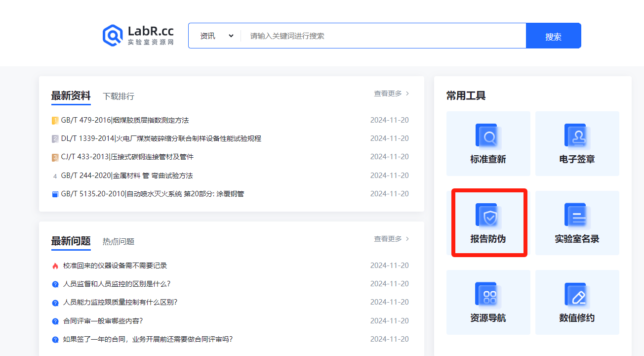Click the LabR.cc logo icon
Viewport: 644px width, 356px height.
click(113, 36)
